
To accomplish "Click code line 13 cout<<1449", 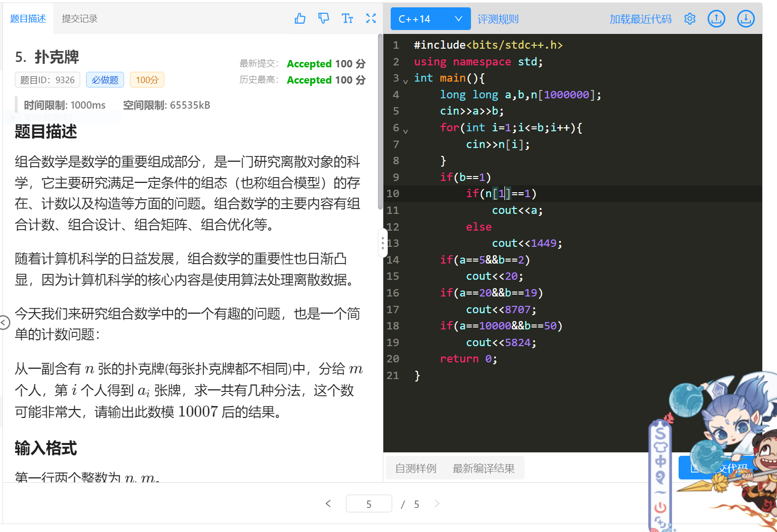I will 527,243.
